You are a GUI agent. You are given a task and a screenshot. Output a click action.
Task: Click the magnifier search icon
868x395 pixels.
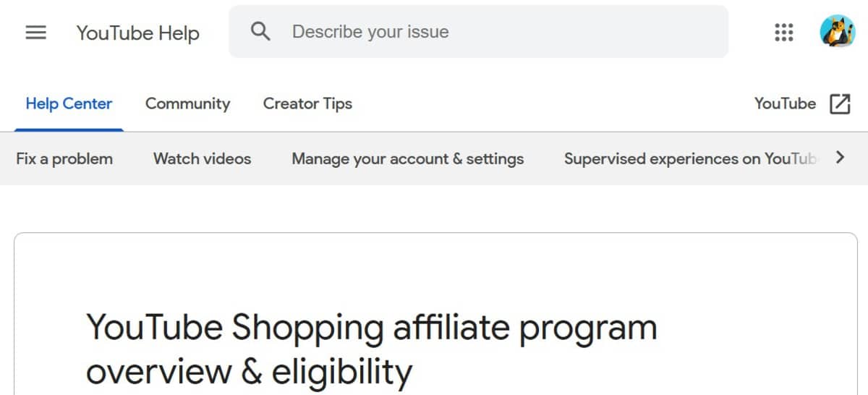click(x=260, y=32)
